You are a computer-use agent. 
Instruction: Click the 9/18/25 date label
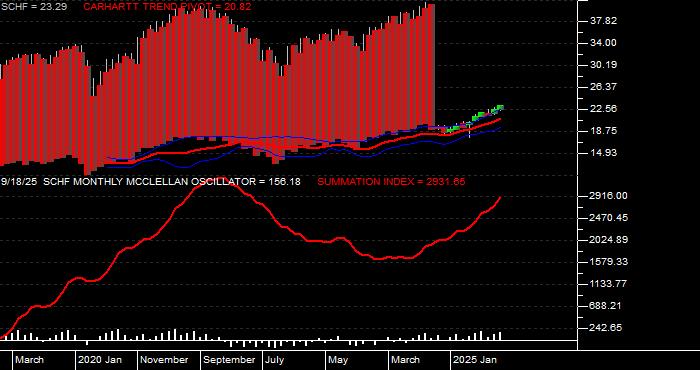pos(20,182)
